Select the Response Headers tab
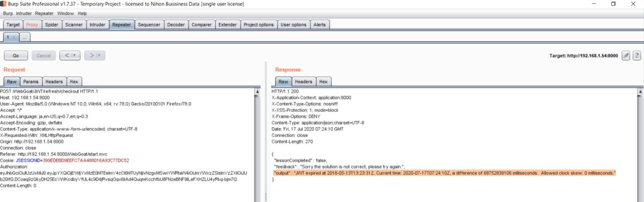This screenshot has height=202, width=644. click(x=303, y=81)
